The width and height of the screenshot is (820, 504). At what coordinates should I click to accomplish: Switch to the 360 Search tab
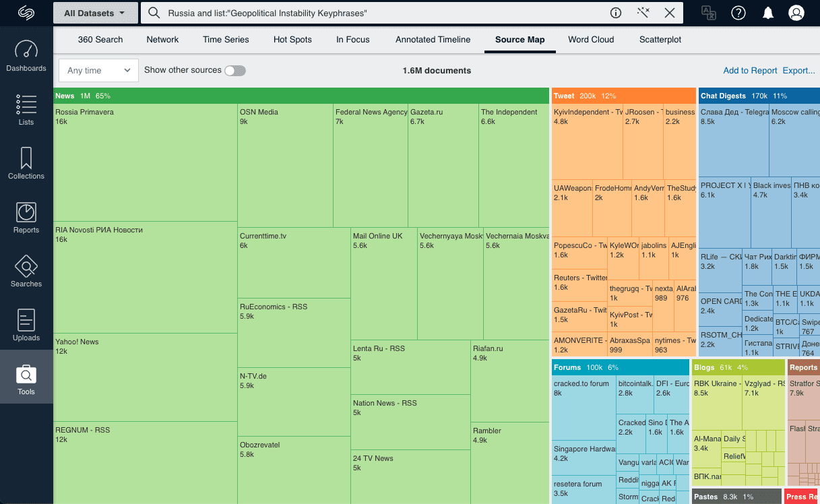(x=100, y=40)
